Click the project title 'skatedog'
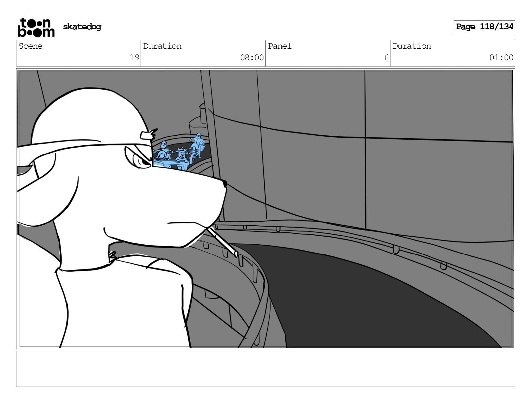 click(x=82, y=27)
